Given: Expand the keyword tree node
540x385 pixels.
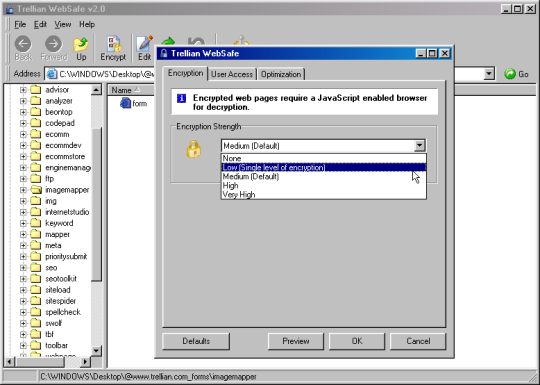Looking at the screenshot, I should click(23, 223).
